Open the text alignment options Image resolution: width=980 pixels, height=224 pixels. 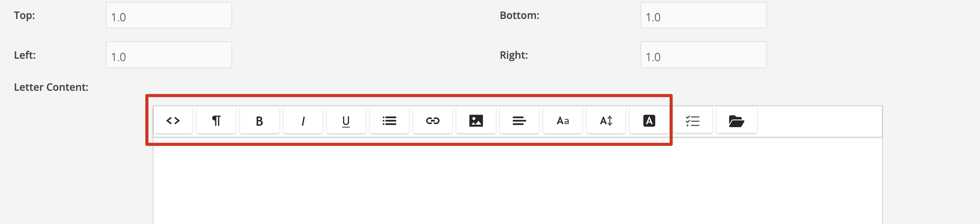pyautogui.click(x=519, y=120)
